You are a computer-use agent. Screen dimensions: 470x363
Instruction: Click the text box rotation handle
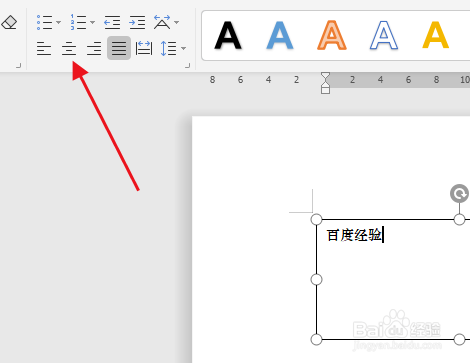(459, 193)
